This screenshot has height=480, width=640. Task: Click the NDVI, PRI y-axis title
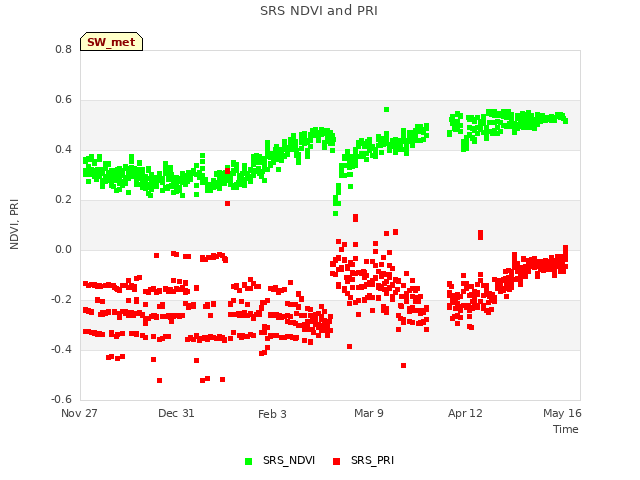pyautogui.click(x=14, y=224)
